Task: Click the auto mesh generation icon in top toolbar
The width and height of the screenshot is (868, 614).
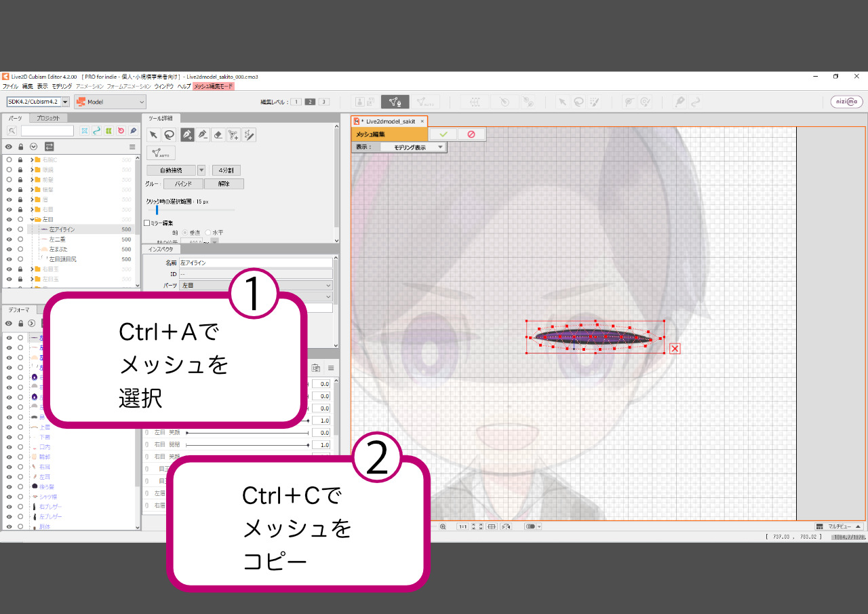Action: pyautogui.click(x=425, y=102)
